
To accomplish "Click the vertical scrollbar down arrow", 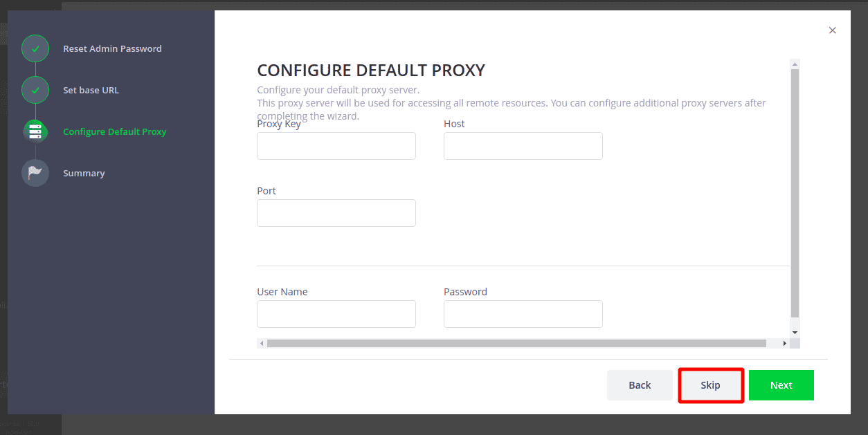I will click(795, 333).
